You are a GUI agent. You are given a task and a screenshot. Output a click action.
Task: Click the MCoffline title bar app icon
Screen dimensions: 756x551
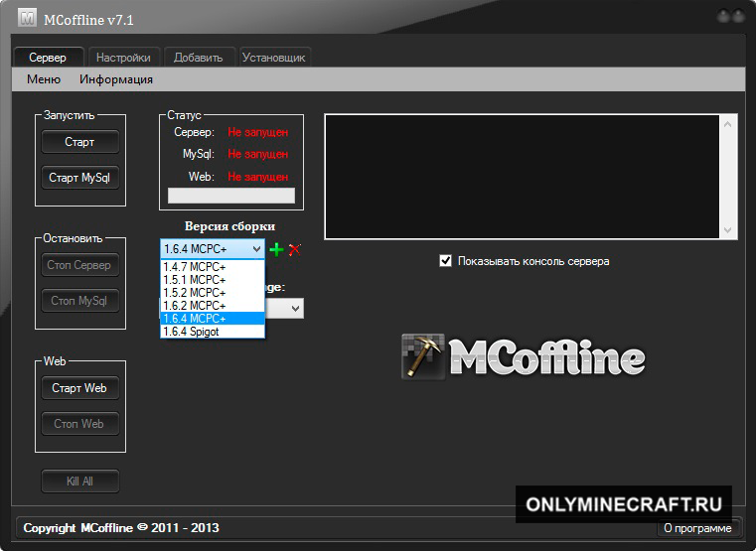tap(27, 18)
